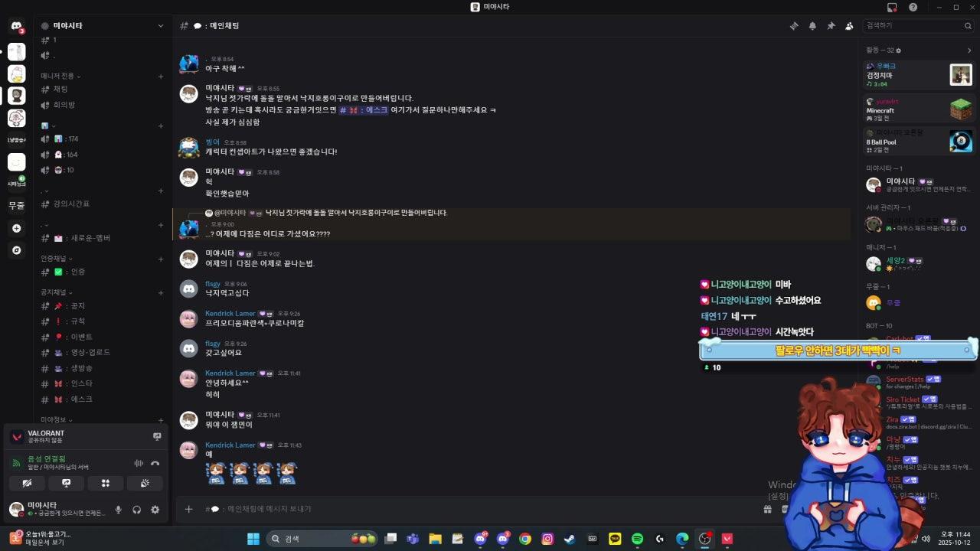Open Discord direct messages home icon
980x551 pixels.
(16, 26)
